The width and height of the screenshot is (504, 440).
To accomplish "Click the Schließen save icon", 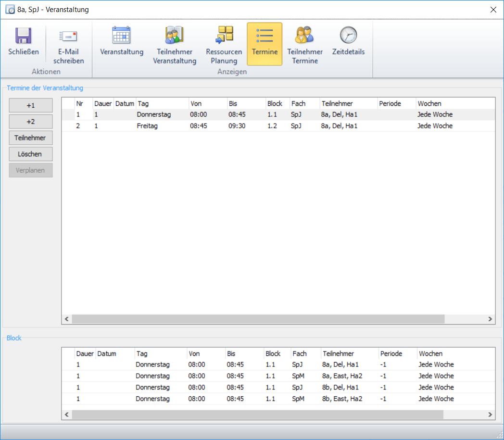I will tap(23, 36).
